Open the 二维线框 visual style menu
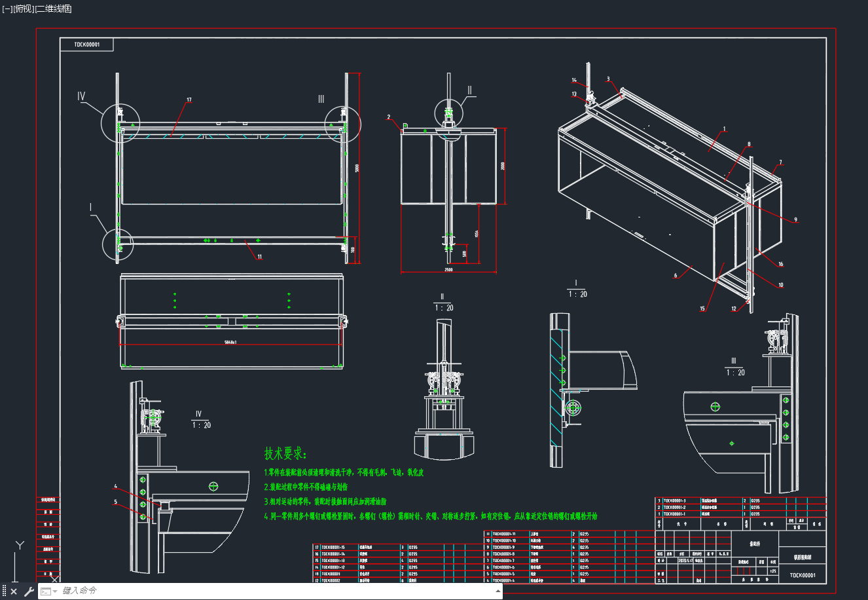Viewport: 868px width, 600px height. coord(54,9)
